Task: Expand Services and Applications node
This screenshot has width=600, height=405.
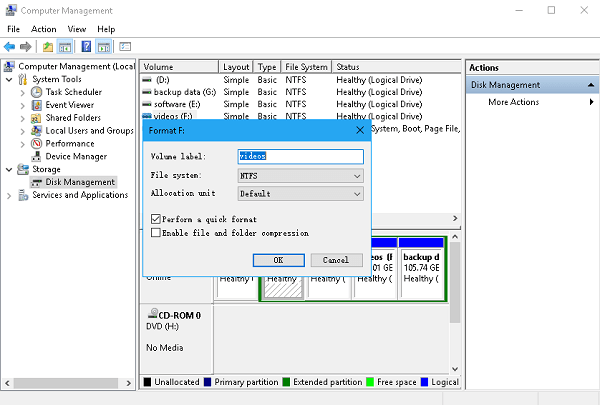Action: [9, 196]
